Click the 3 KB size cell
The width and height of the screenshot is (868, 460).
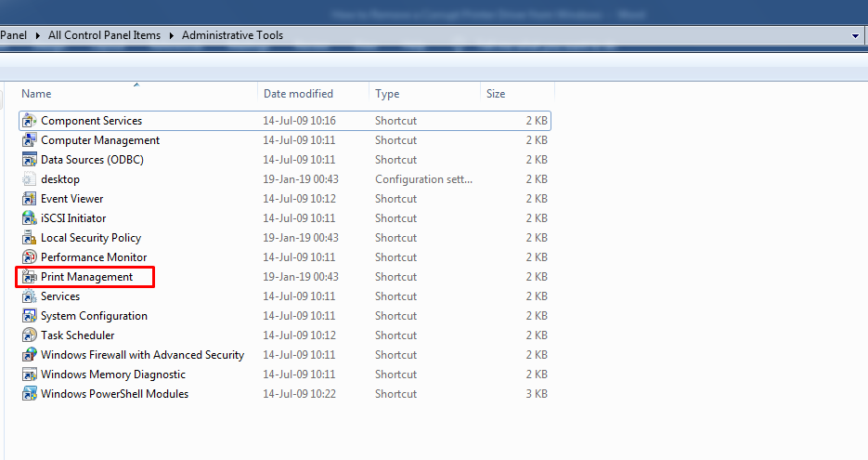(x=537, y=393)
